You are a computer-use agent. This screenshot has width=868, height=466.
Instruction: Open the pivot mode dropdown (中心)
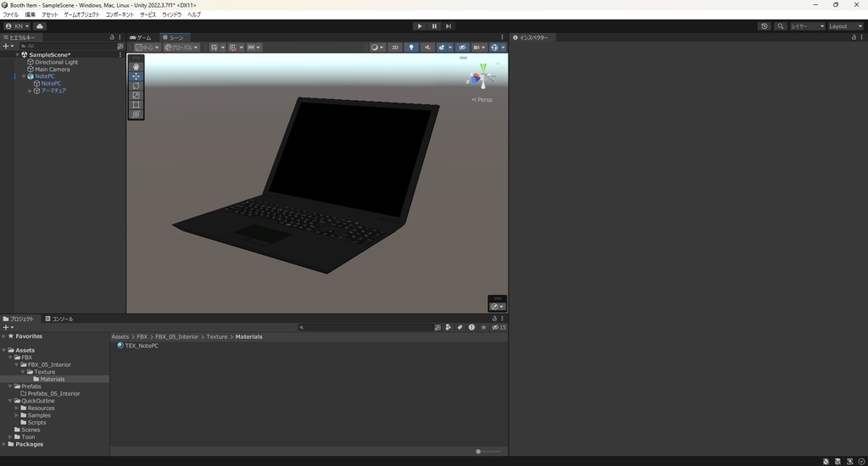(147, 47)
